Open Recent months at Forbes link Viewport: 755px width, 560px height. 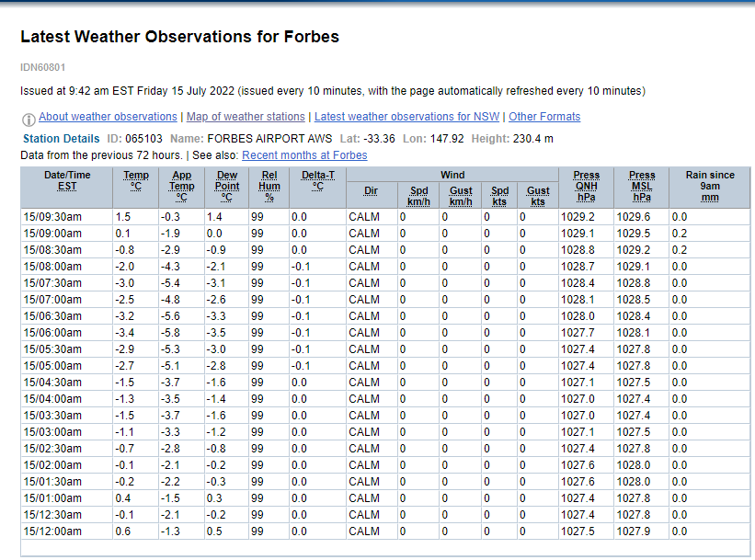pyautogui.click(x=304, y=155)
